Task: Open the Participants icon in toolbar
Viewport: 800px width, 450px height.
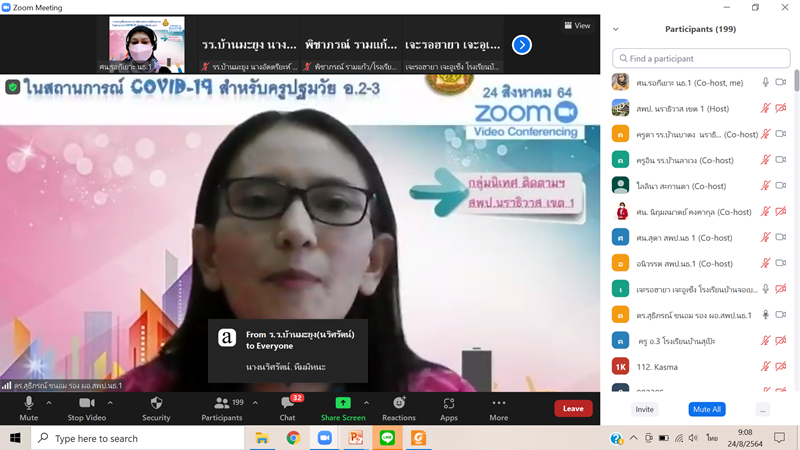Action: [221, 403]
